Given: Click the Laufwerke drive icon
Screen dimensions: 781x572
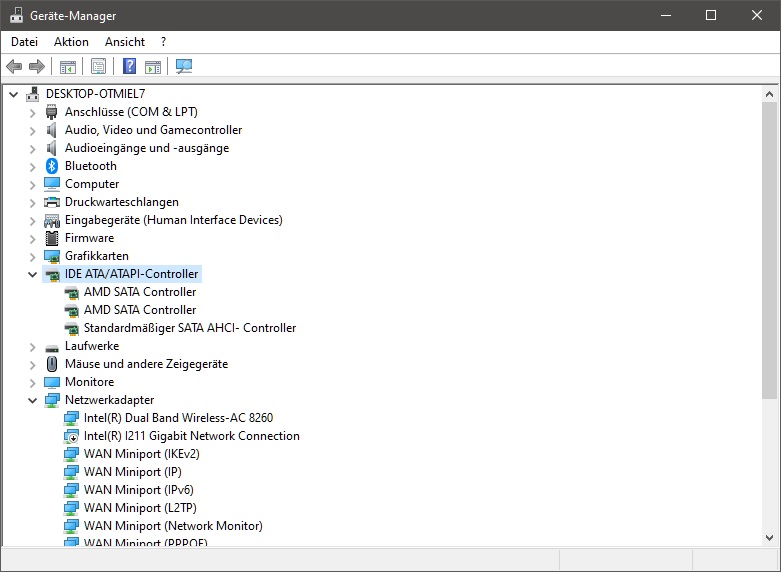Looking at the screenshot, I should [x=52, y=347].
